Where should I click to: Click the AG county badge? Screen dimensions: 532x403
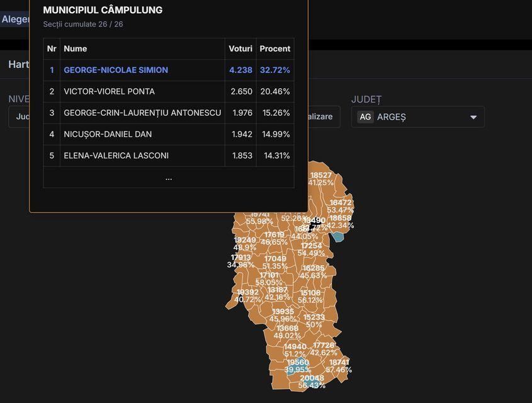pyautogui.click(x=365, y=117)
